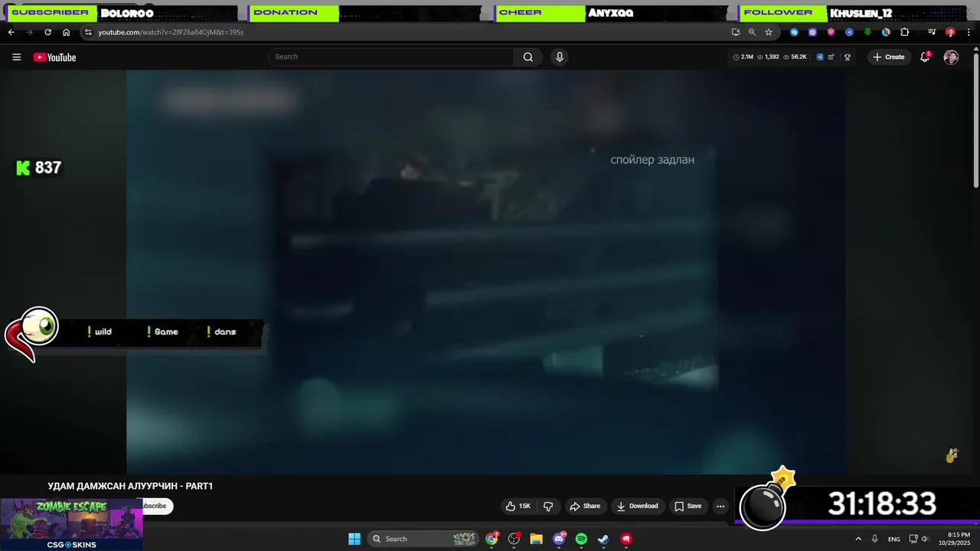Click the install app icon in the address bar

coord(736,32)
